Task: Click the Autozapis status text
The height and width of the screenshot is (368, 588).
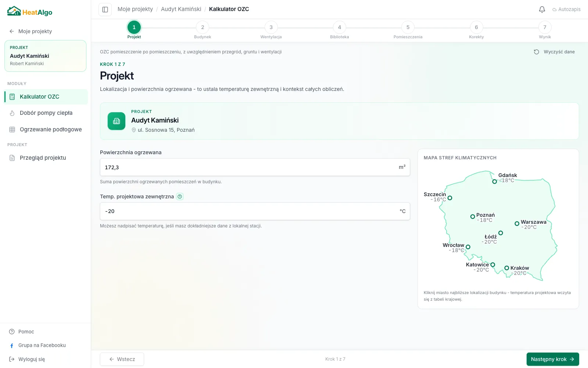Action: (x=569, y=10)
